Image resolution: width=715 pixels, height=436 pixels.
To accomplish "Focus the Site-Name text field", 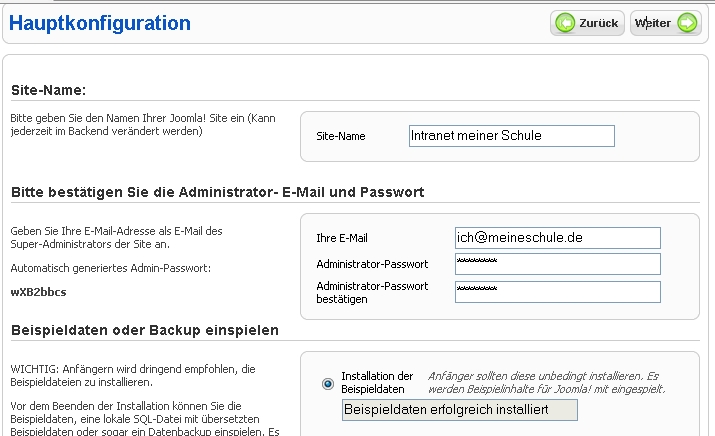I will pos(511,136).
